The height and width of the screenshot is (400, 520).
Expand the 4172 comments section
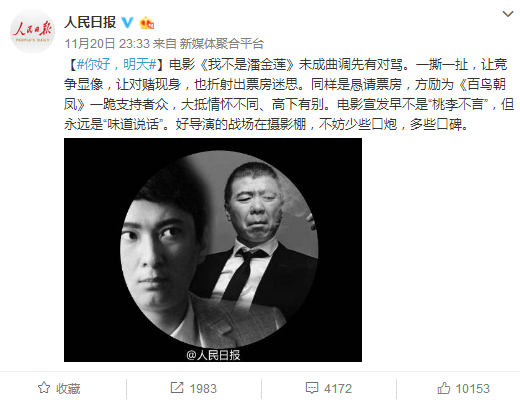point(329,388)
